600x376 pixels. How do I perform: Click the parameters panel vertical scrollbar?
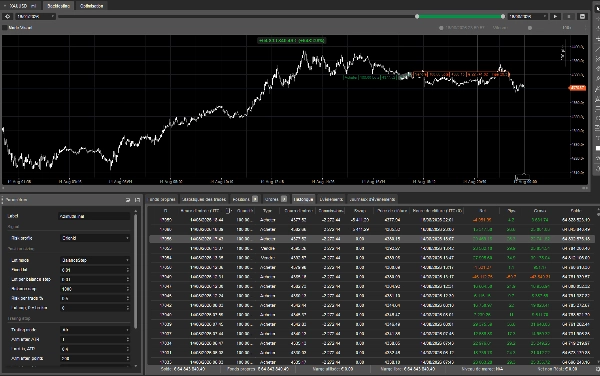pos(135,272)
